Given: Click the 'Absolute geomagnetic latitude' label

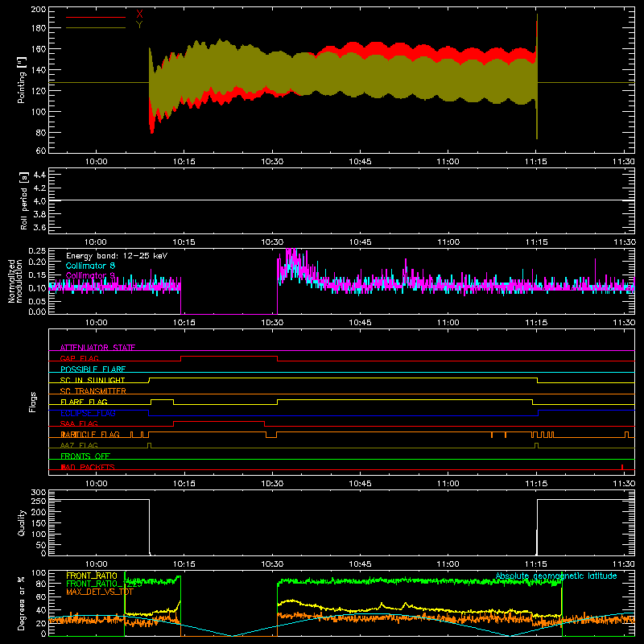Looking at the screenshot, I should (556, 576).
